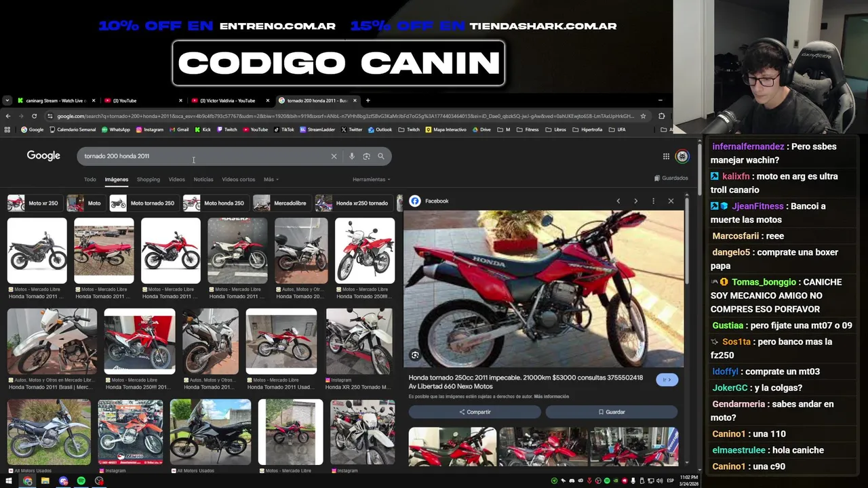Switch to the Shopping results tab
The image size is (868, 488).
[x=148, y=180]
